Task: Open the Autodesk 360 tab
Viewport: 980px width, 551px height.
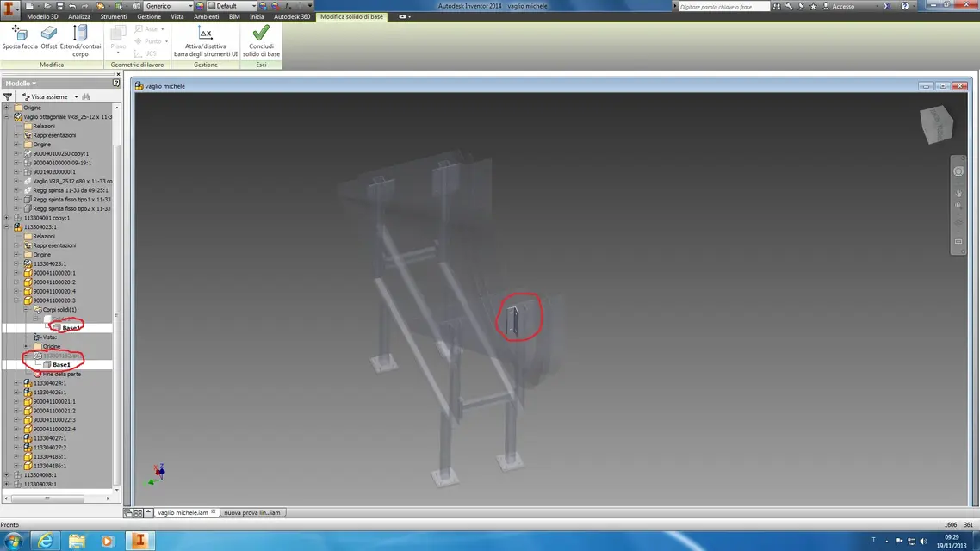Action: pyautogui.click(x=292, y=17)
